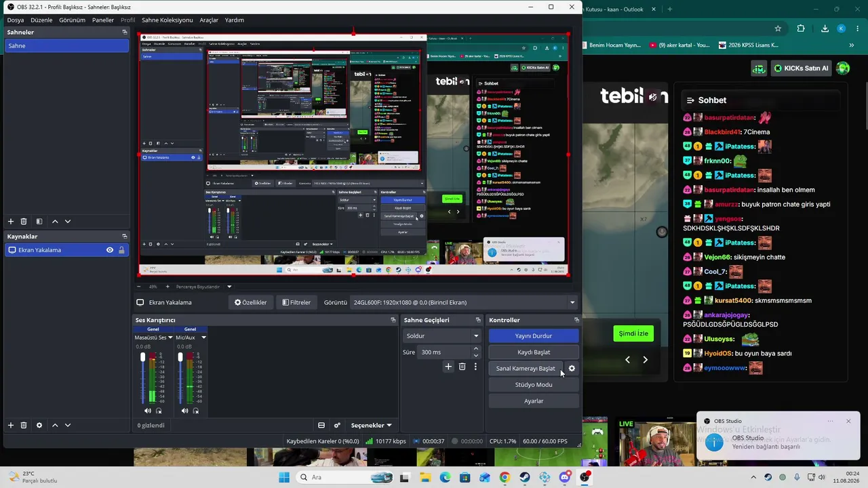Add a source with plus icon in Kaynaklar
Screen dimensions: 868x488
pyautogui.click(x=10, y=425)
